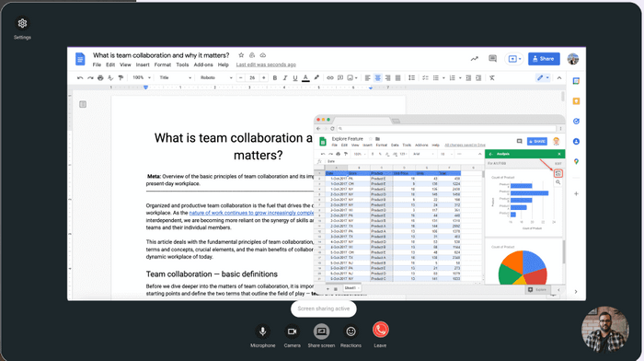
Task: Open the Tools menu in Docs
Action: click(182, 65)
